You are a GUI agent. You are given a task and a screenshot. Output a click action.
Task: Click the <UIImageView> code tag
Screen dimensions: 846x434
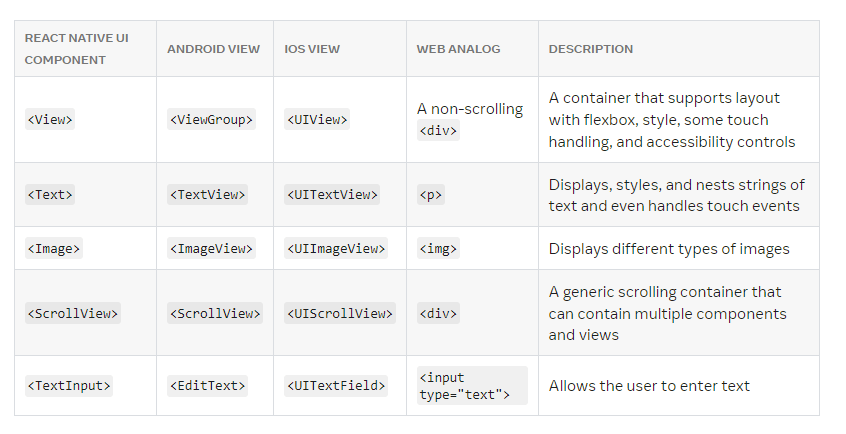click(336, 248)
